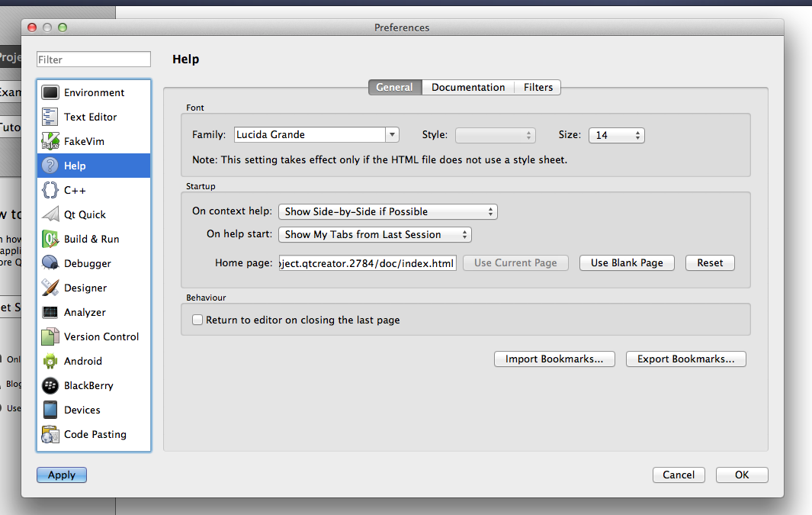Select the Environment category icon
812x515 pixels.
point(50,92)
